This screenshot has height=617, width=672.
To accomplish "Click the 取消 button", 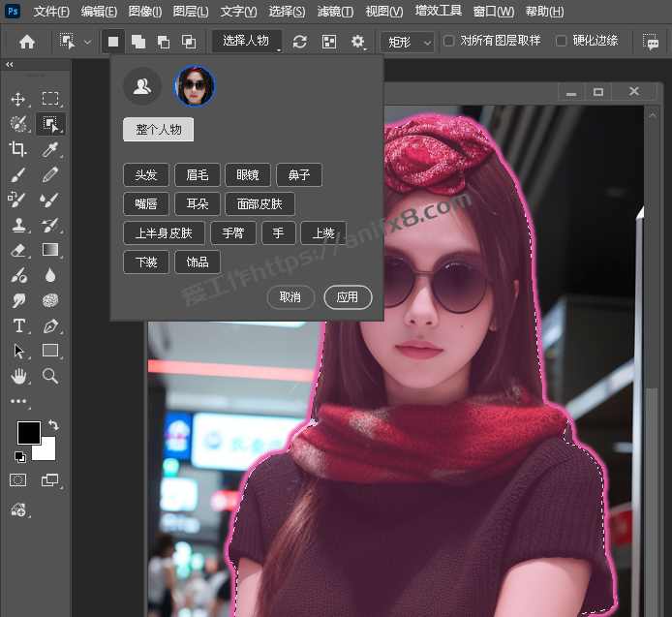I will 290,297.
